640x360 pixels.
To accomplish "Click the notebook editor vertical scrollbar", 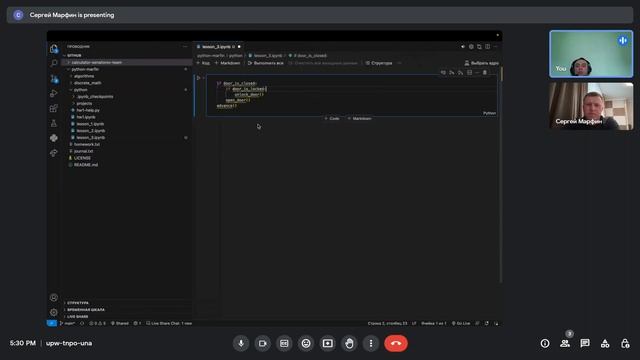I will [501, 176].
